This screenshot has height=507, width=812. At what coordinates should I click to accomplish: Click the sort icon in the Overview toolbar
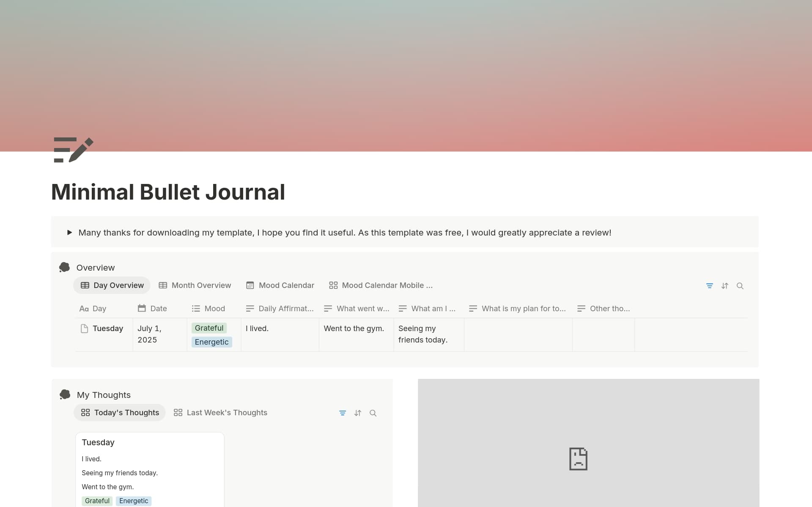point(725,285)
